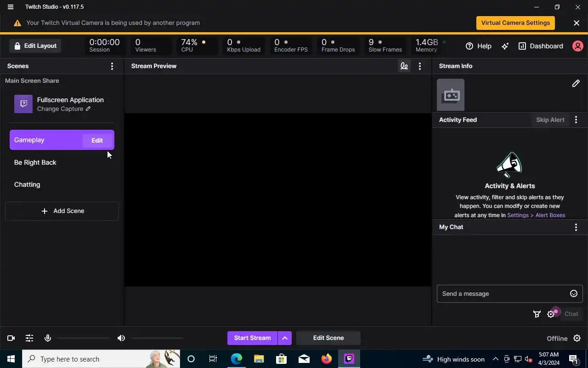Open Microsoft Edge from taskbar

pos(237,359)
